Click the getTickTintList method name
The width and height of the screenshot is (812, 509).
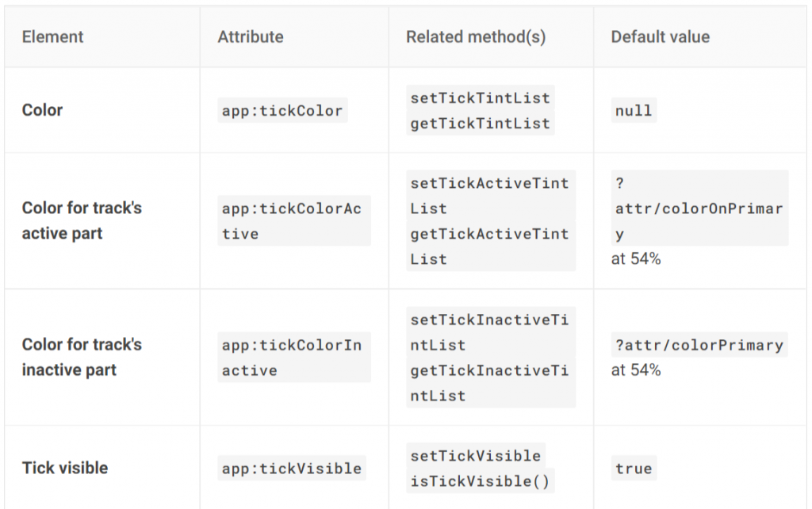[x=480, y=123]
